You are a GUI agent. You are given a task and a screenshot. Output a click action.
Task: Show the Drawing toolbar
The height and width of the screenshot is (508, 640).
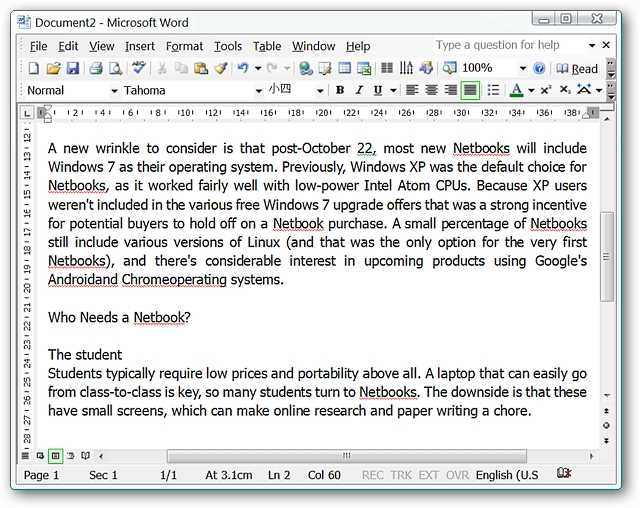(426, 68)
